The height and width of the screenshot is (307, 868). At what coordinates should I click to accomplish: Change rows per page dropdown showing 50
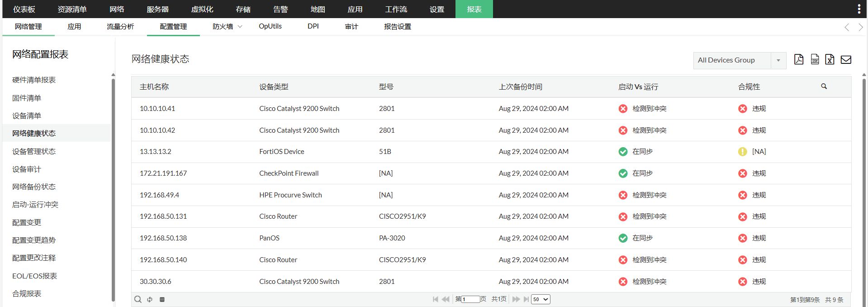click(x=541, y=299)
